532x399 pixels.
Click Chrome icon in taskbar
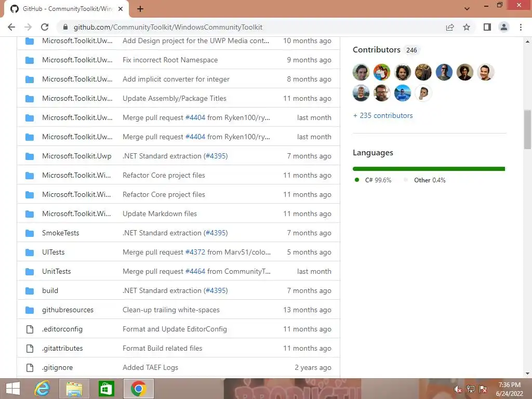(x=138, y=389)
